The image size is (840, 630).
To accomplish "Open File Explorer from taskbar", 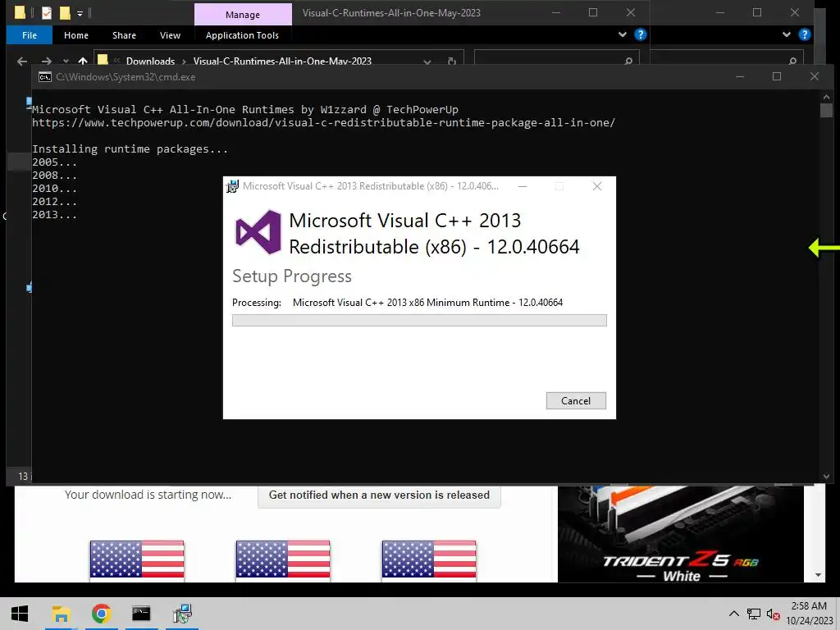I will 62,614.
